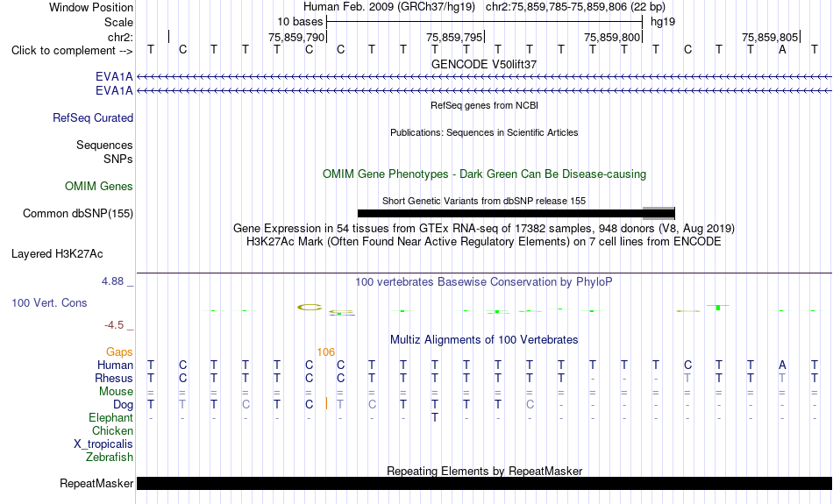Click the orange insertion bar in Dog row
833x504 pixels.
pyautogui.click(x=326, y=403)
